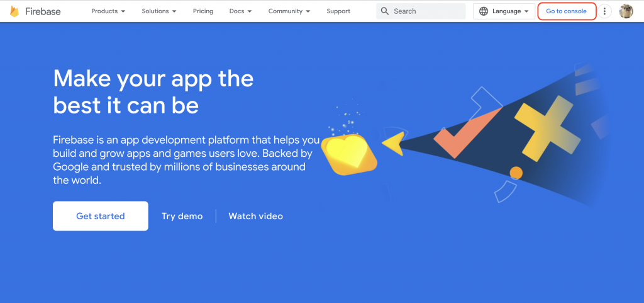
Task: Click the 'Make your app the best' headline
Action: tap(153, 92)
